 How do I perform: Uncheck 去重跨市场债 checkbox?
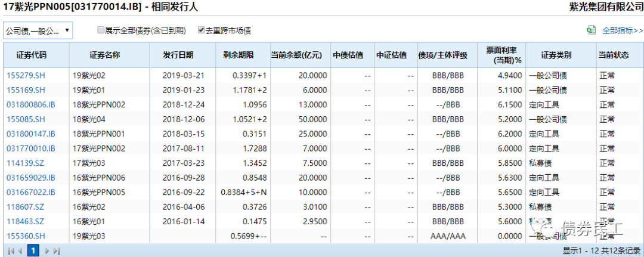coord(202,30)
